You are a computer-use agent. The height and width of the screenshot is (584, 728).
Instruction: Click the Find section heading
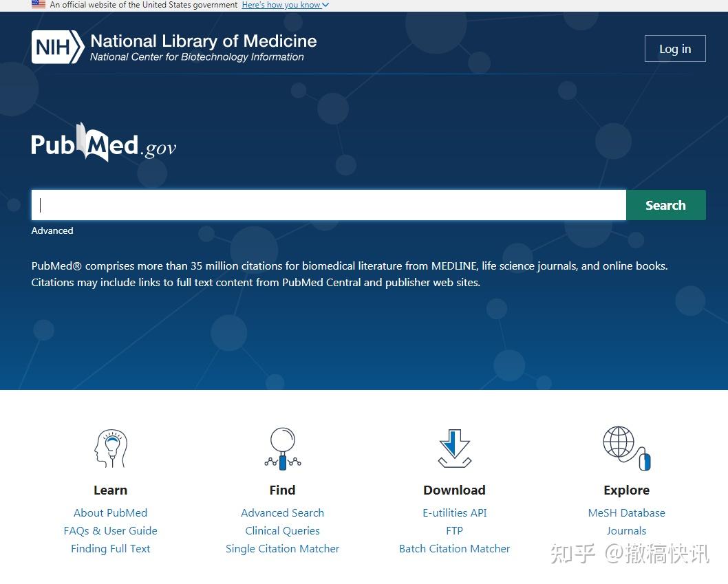pos(282,490)
